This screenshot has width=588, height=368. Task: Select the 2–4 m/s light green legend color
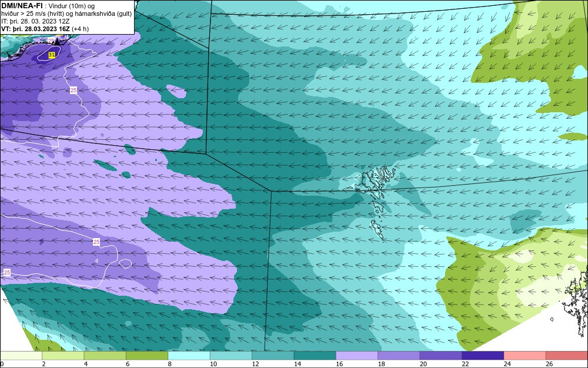[63, 356]
